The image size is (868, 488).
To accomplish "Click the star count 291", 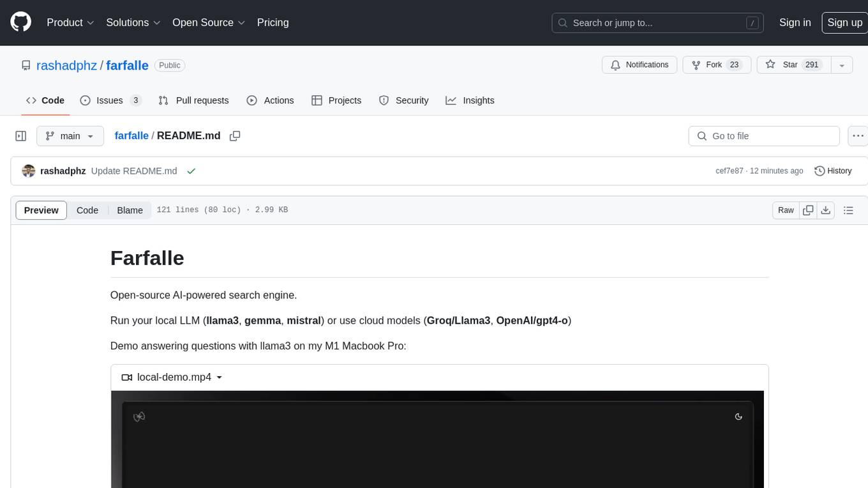I will 812,65.
